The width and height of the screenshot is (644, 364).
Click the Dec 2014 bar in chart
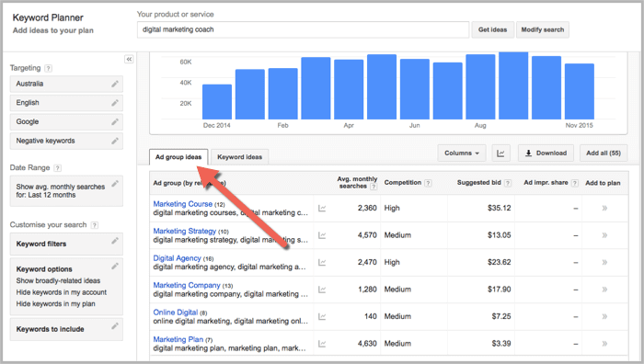(x=217, y=102)
